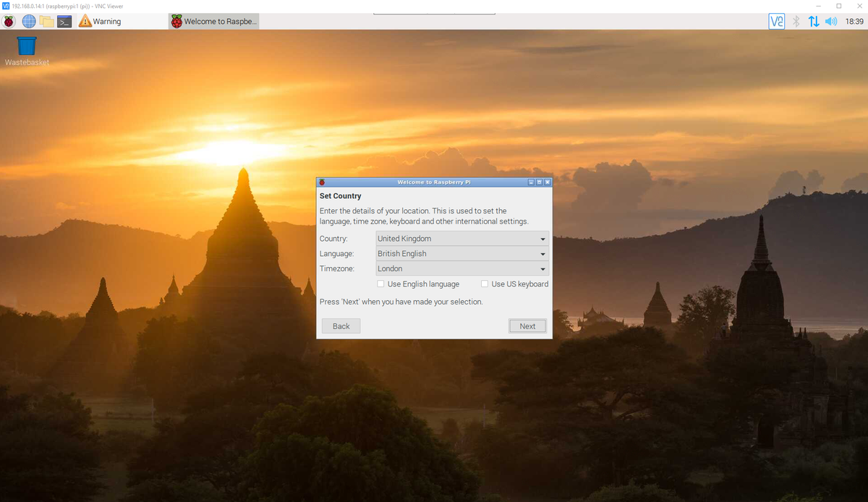Open the Raspberry Pi applications menu

tap(9, 21)
